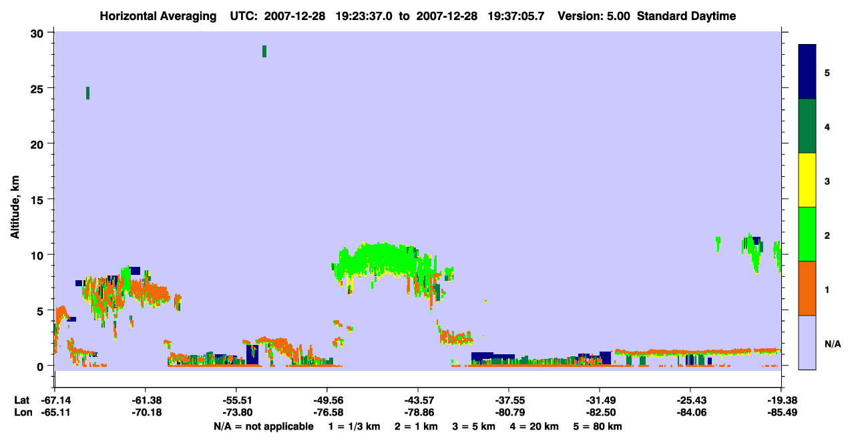Click legend text '4 = 20 km'
Viewport: 868px width, 445px height.
click(533, 426)
